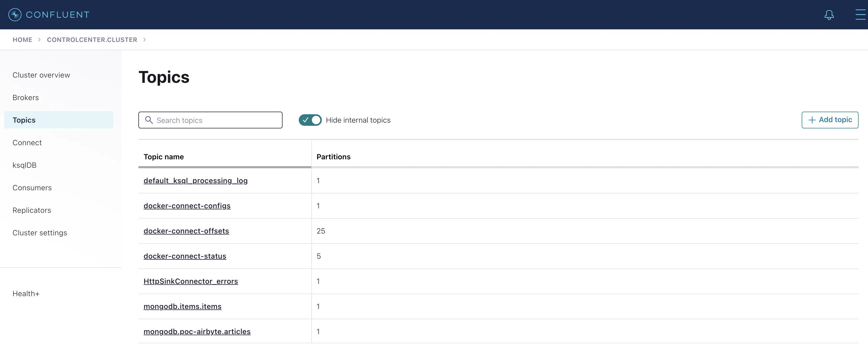Open Replicators in sidebar
This screenshot has height=348, width=868.
coord(32,210)
